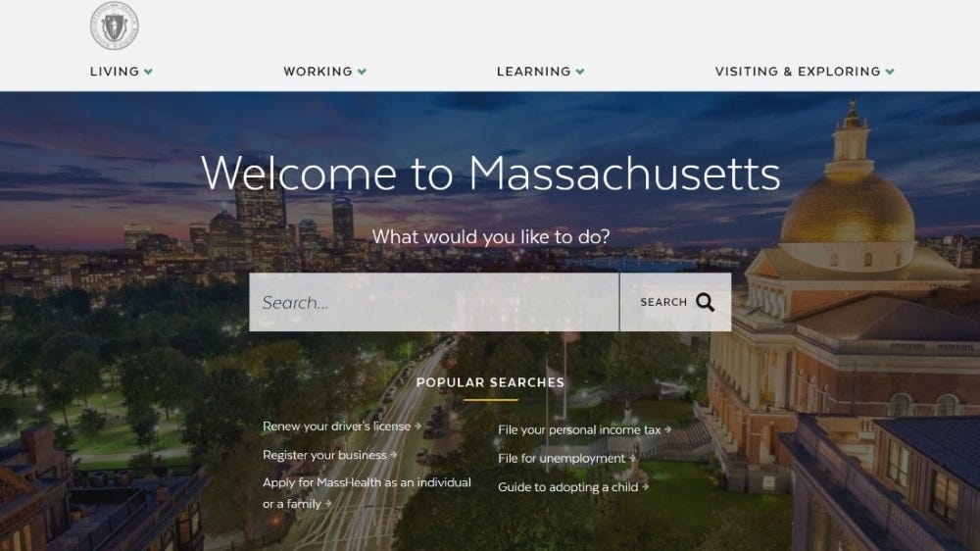Click arrow icon after Guide to adopting a child
The height and width of the screenshot is (551, 980).
tap(646, 486)
